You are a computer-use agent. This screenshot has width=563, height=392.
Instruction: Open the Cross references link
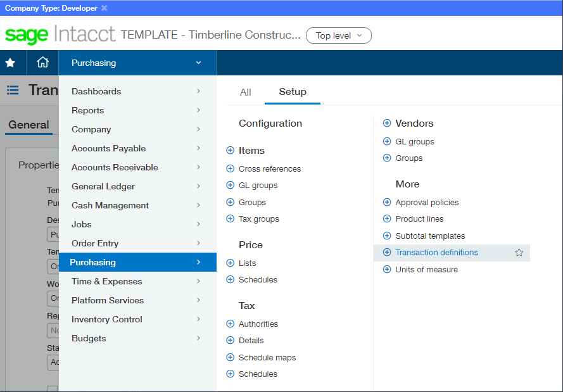pos(270,168)
